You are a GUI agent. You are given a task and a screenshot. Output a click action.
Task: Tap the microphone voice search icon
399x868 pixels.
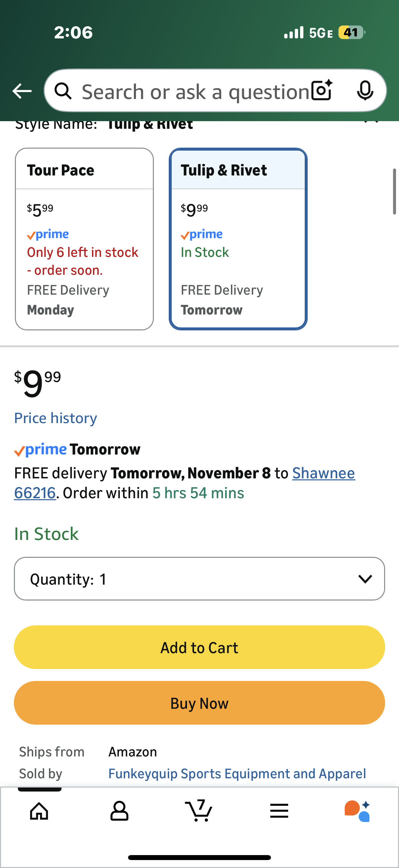(365, 90)
